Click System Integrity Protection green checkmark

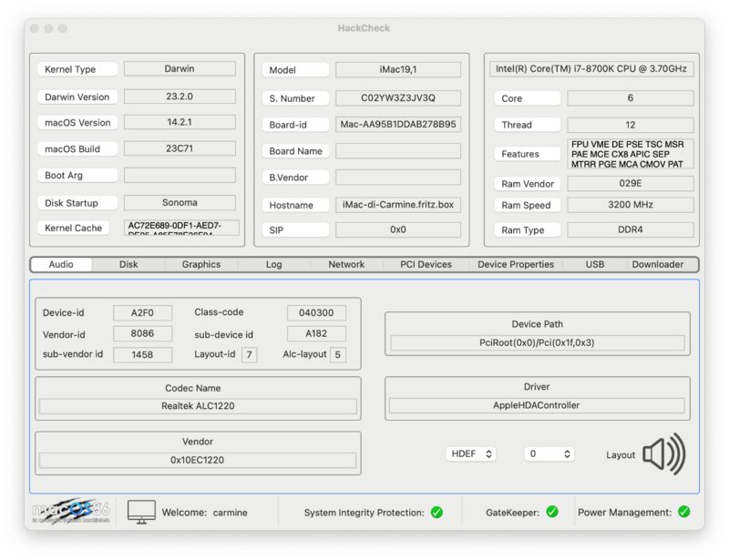(x=436, y=513)
